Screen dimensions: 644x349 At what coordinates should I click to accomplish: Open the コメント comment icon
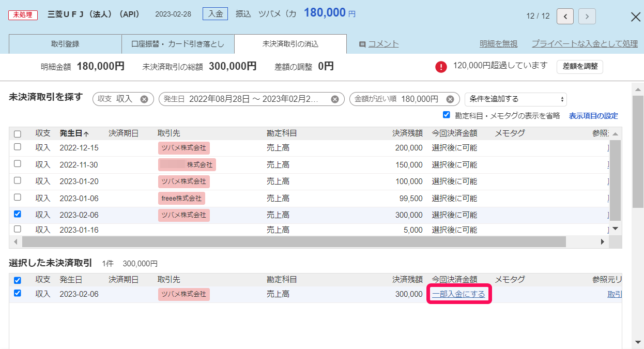[362, 44]
